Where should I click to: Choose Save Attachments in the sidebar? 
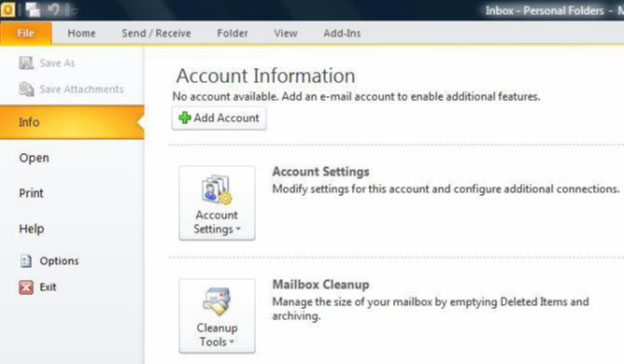82,89
